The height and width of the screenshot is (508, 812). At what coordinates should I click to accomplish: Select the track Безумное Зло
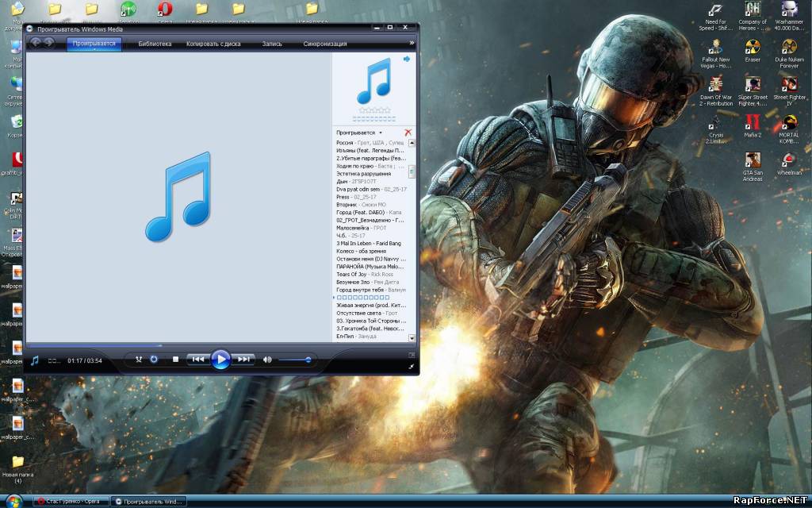tap(367, 282)
